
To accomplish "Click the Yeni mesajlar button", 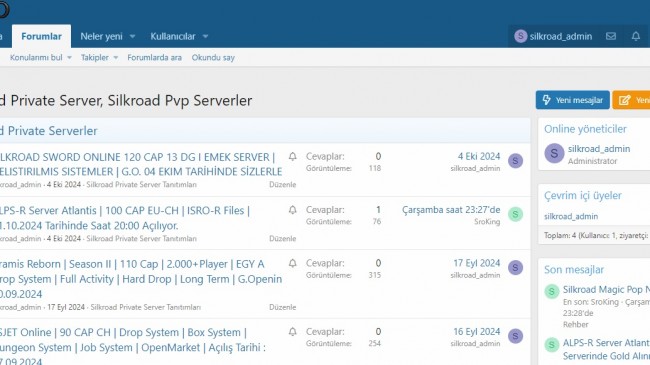I will 572,100.
